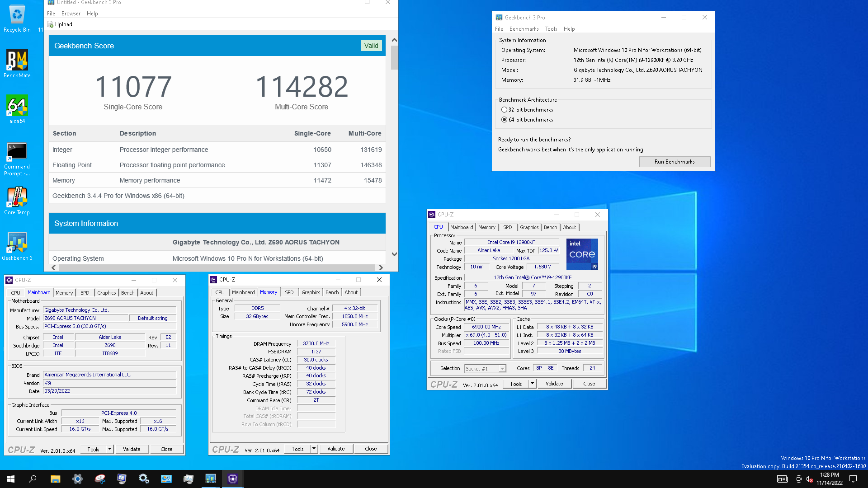This screenshot has width=868, height=488.
Task: Click Close button in CPU-Z Memory window
Action: pyautogui.click(x=371, y=449)
